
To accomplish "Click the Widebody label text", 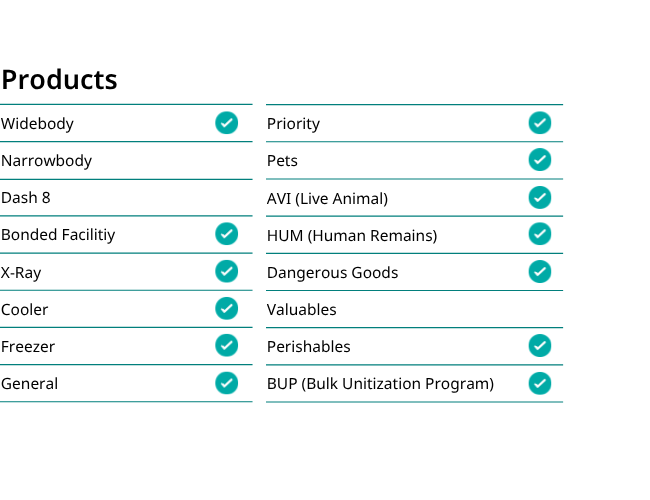I will [37, 124].
